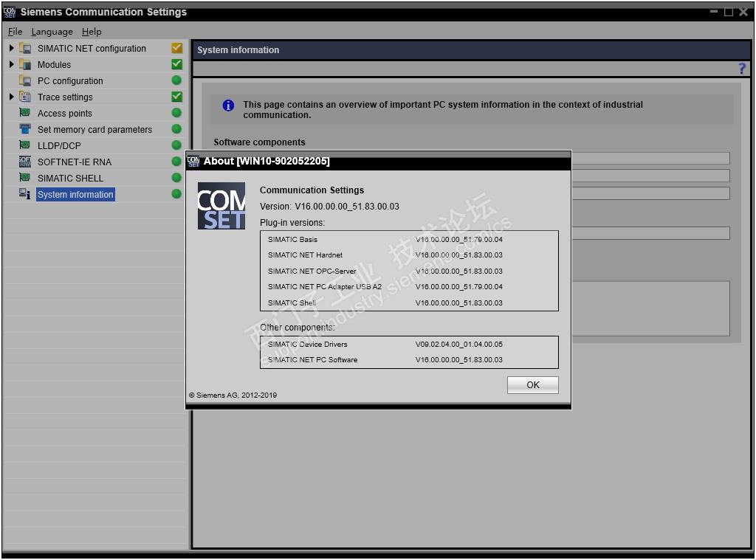Select Trace settings tree item
The image size is (756, 560).
pyautogui.click(x=65, y=97)
